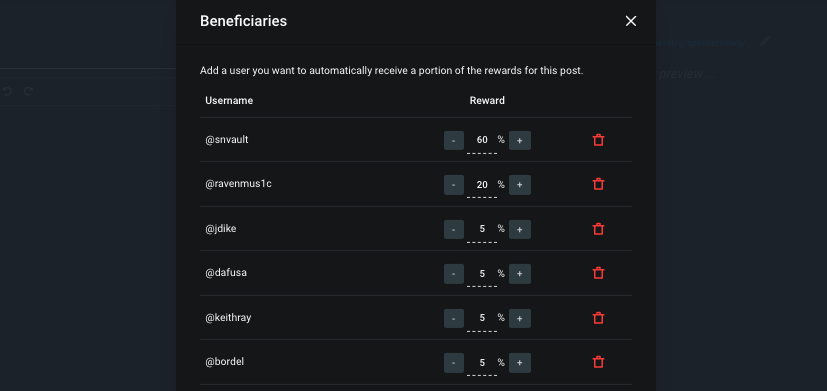Edit the @ravenmus1c 20 percent field
Image resolution: width=827 pixels, height=391 pixels.
(482, 185)
